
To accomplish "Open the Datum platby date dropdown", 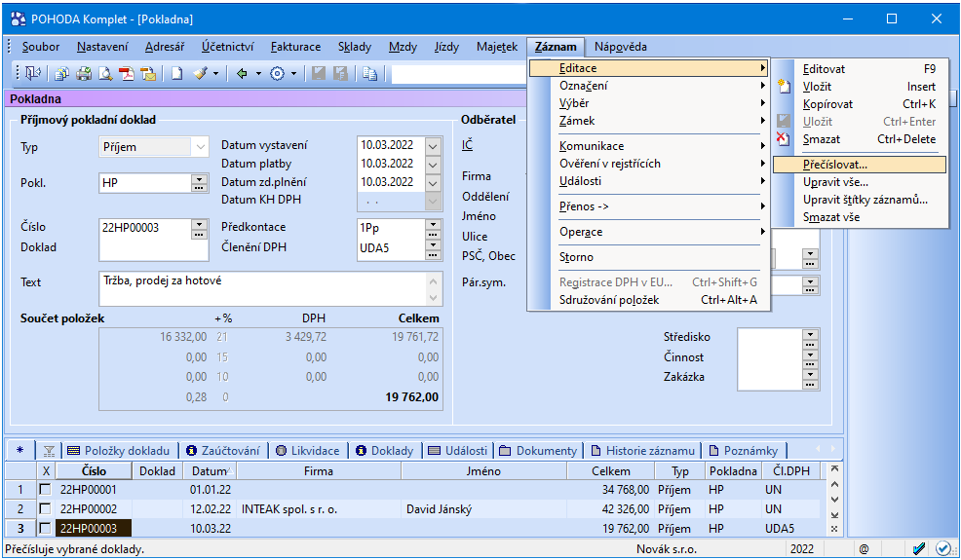I will [433, 165].
